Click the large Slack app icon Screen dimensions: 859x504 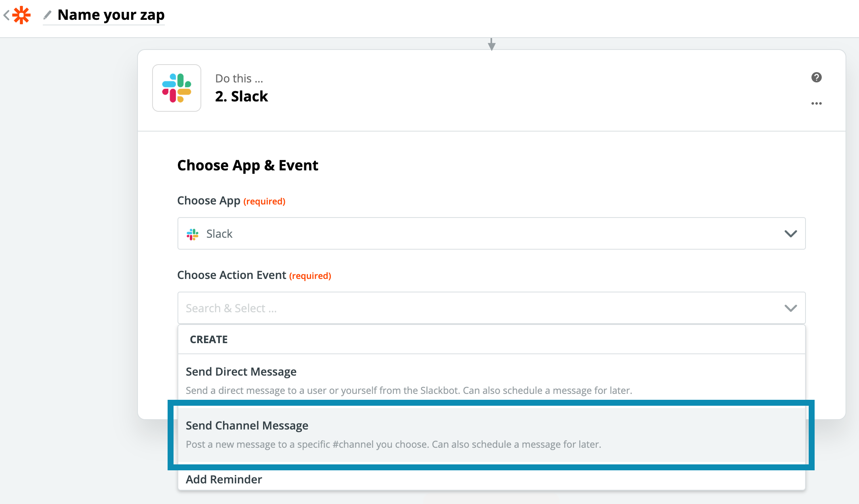click(177, 88)
